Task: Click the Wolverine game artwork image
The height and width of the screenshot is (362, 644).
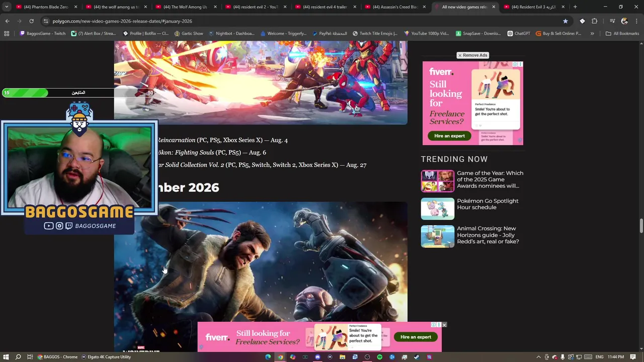Action: pos(261,277)
